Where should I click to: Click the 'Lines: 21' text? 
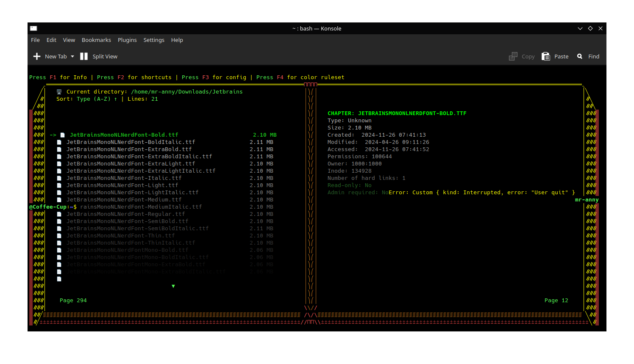tap(143, 99)
